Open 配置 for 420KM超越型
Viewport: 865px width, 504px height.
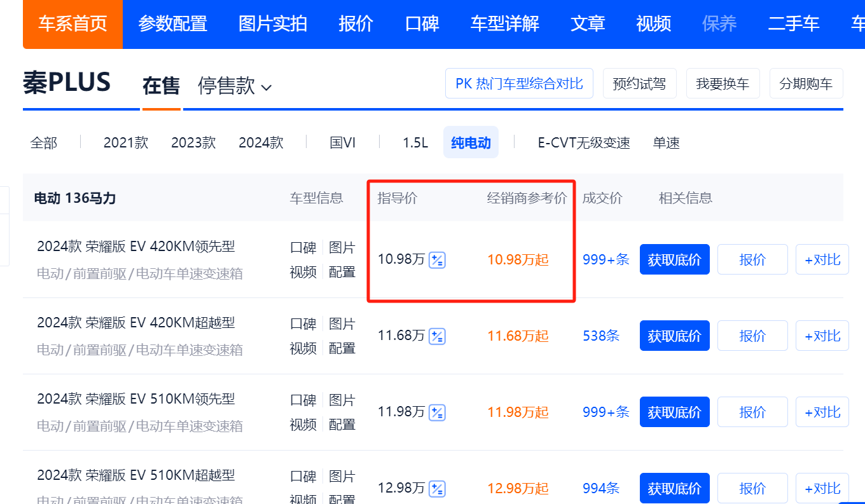tap(342, 348)
